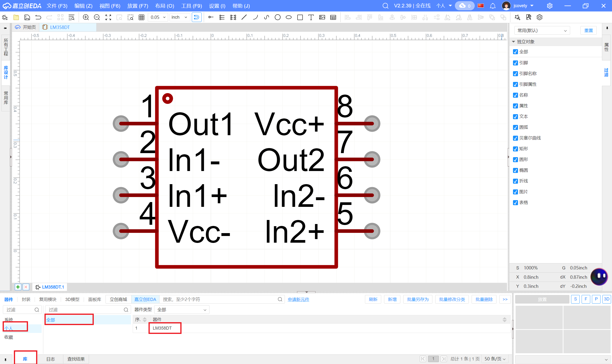
Task: Select the Rectangle drawing tool
Action: coord(300,17)
